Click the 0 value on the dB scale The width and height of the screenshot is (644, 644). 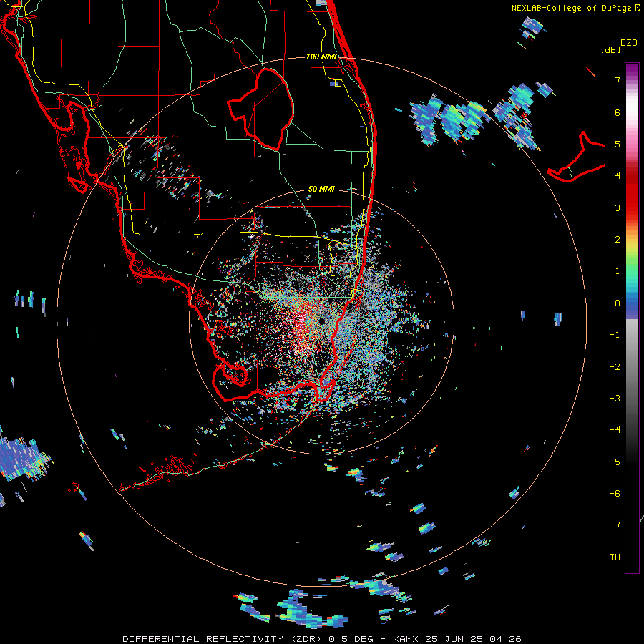[x=618, y=303]
